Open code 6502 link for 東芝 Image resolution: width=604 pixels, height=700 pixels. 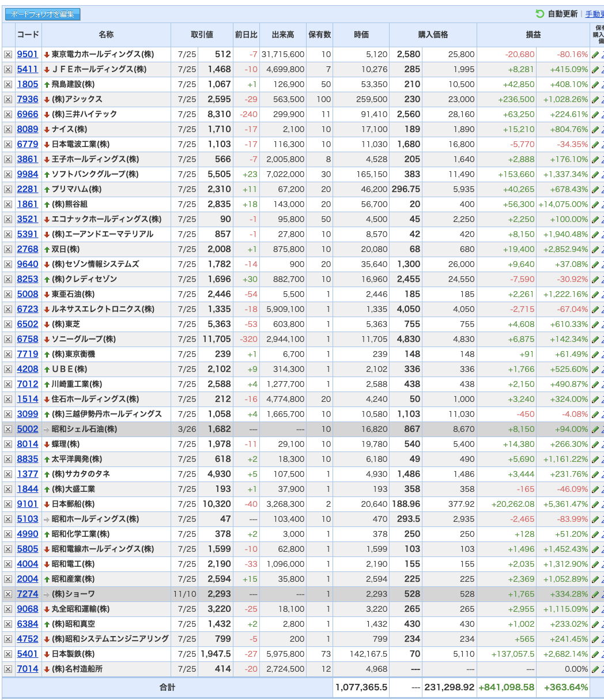(x=28, y=324)
